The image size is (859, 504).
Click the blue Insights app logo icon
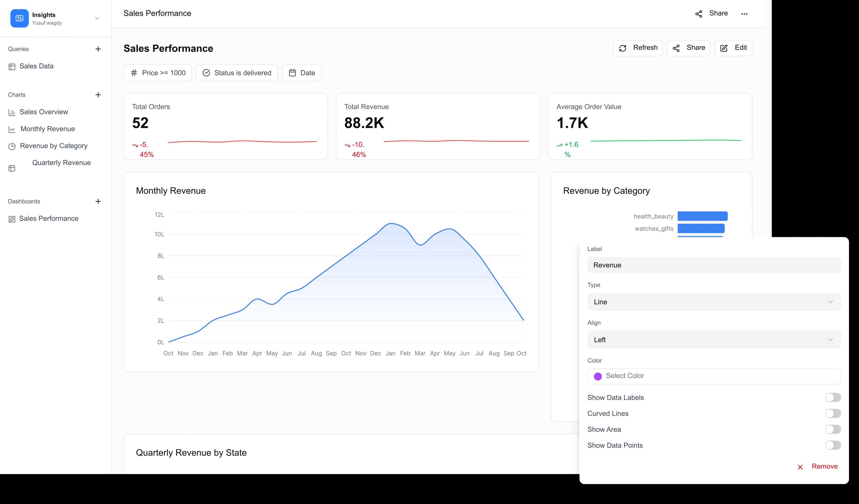(x=19, y=18)
